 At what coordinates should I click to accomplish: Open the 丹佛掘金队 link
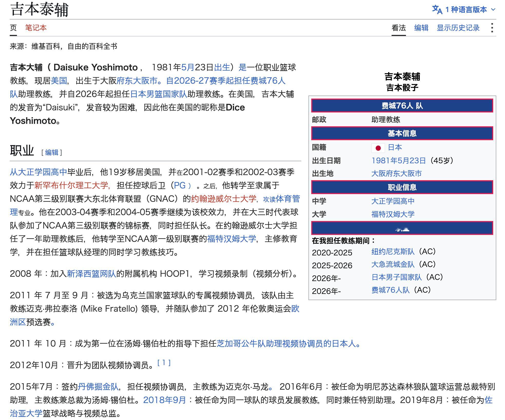click(x=98, y=387)
